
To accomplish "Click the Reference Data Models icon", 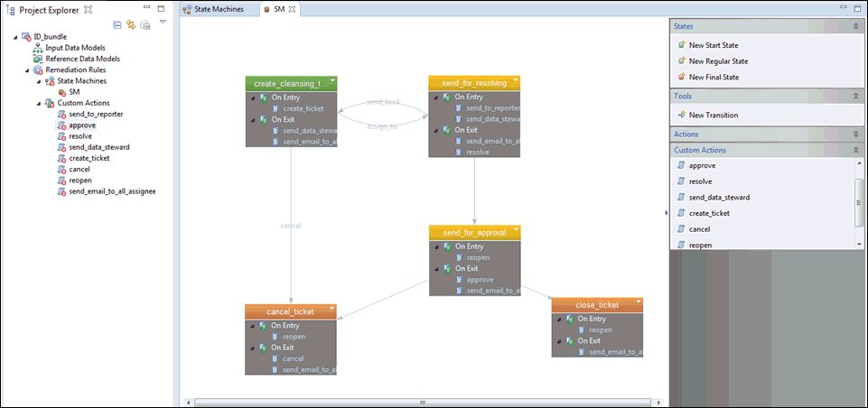I will [x=38, y=59].
